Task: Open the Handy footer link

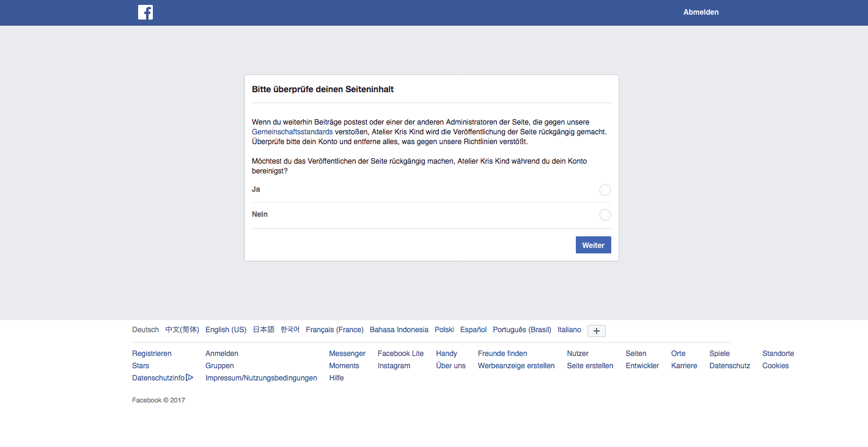Action: coord(446,354)
